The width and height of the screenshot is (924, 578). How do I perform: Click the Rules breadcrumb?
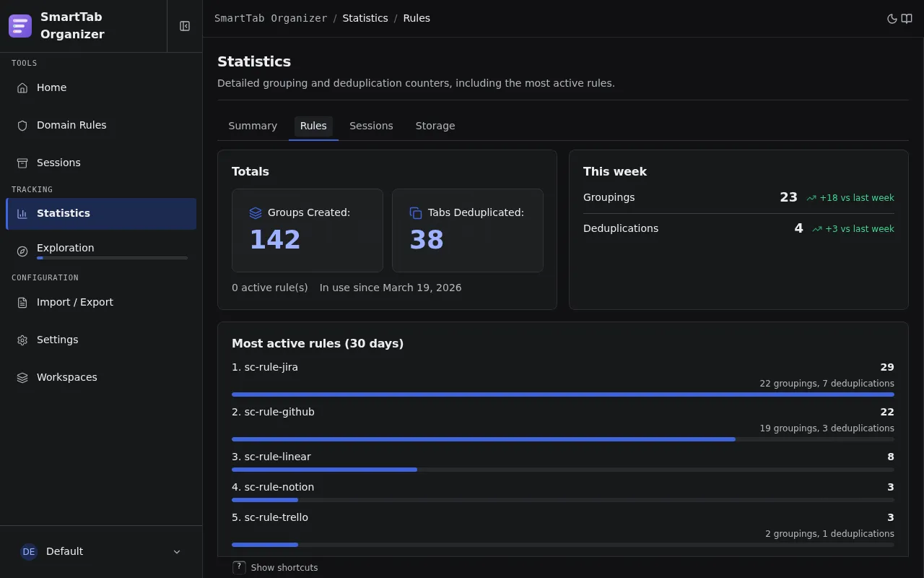[417, 18]
